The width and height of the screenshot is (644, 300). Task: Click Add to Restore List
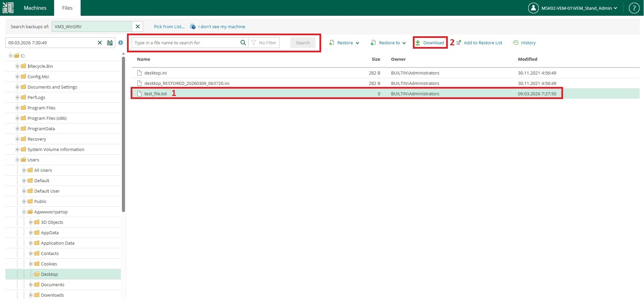point(479,43)
